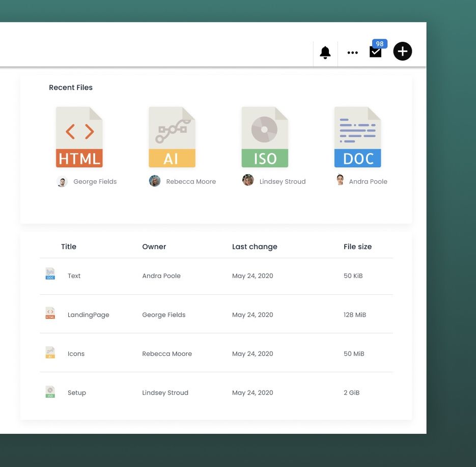Click the date in the Setup row
This screenshot has height=467, width=476.
pyautogui.click(x=253, y=393)
